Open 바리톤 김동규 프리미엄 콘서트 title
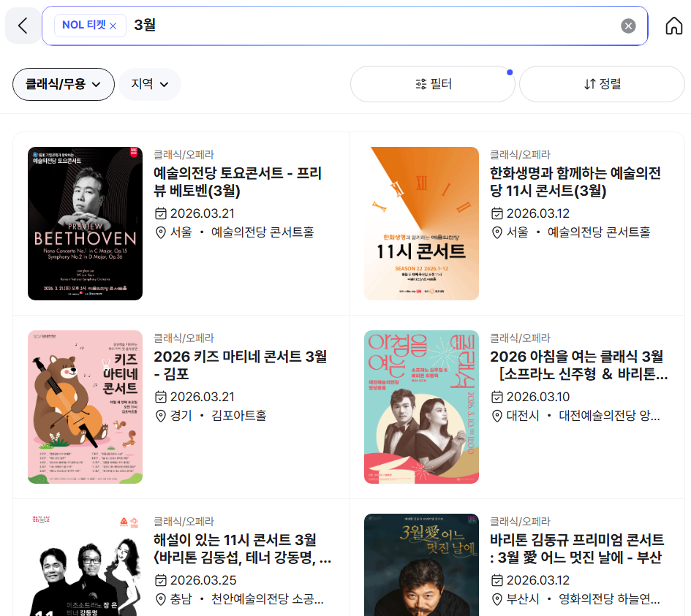The height and width of the screenshot is (616, 691). pos(577,549)
